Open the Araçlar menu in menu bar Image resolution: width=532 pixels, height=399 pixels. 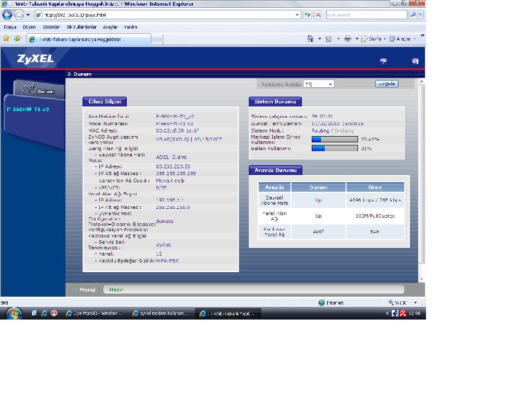(x=110, y=27)
